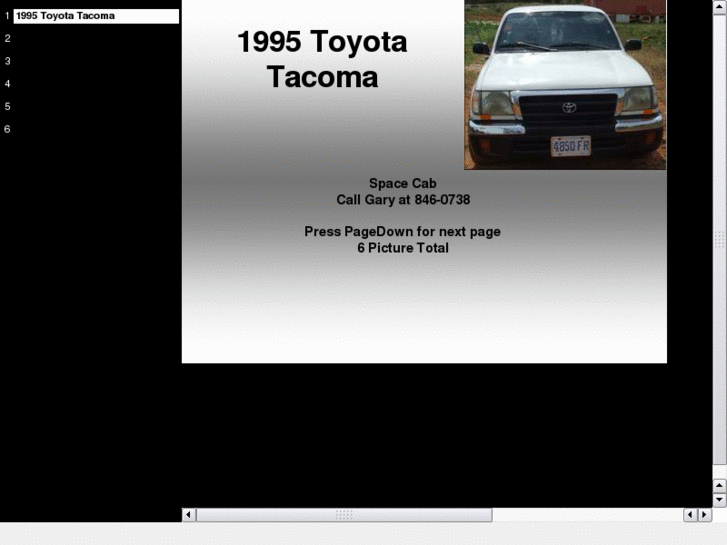Click the vertical scrollbar thumb
727x545 pixels.
[x=720, y=239]
